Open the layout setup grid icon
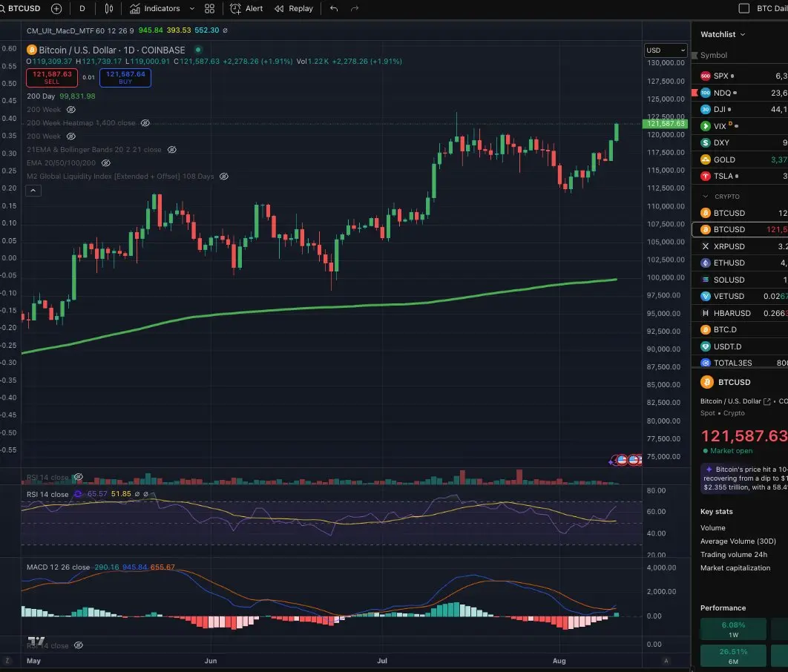Image resolution: width=788 pixels, height=672 pixels. 209,9
